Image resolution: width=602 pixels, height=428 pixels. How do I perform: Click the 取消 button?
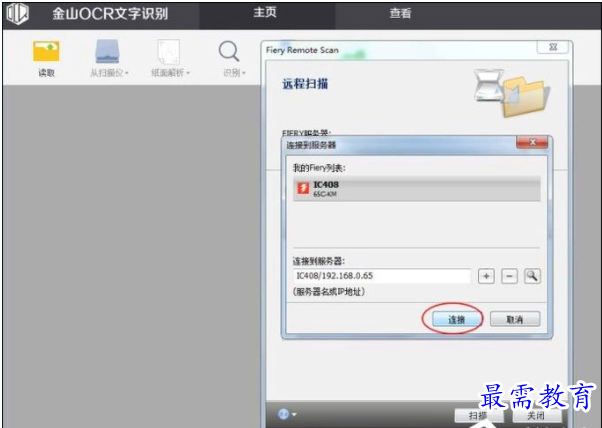[x=515, y=319]
